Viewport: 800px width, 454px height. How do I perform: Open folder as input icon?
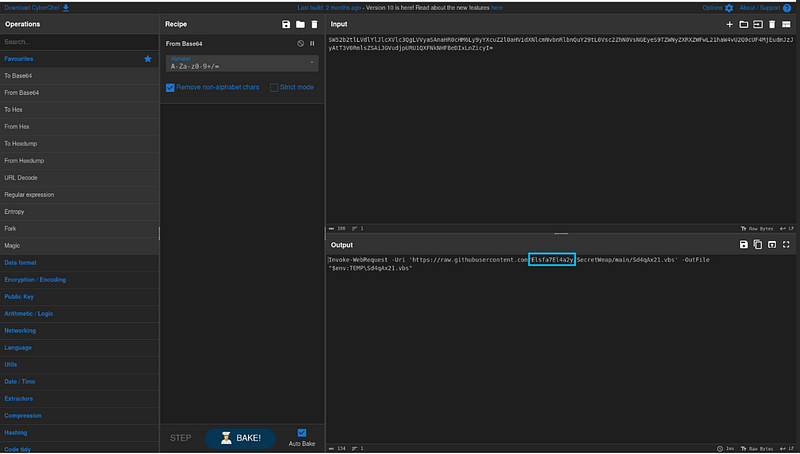744,24
